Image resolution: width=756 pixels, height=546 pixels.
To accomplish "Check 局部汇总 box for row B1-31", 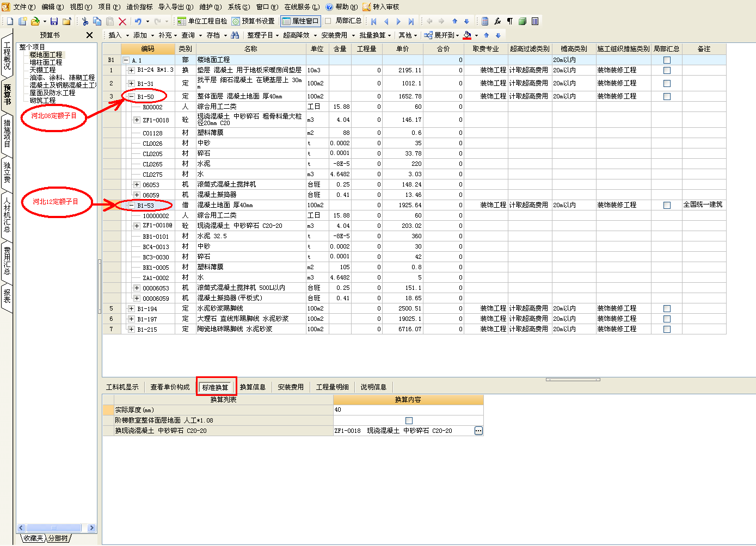I will coord(667,83).
